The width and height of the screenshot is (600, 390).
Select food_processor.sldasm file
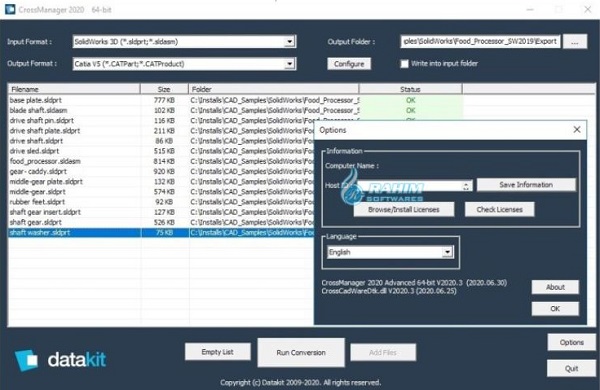pyautogui.click(x=45, y=161)
